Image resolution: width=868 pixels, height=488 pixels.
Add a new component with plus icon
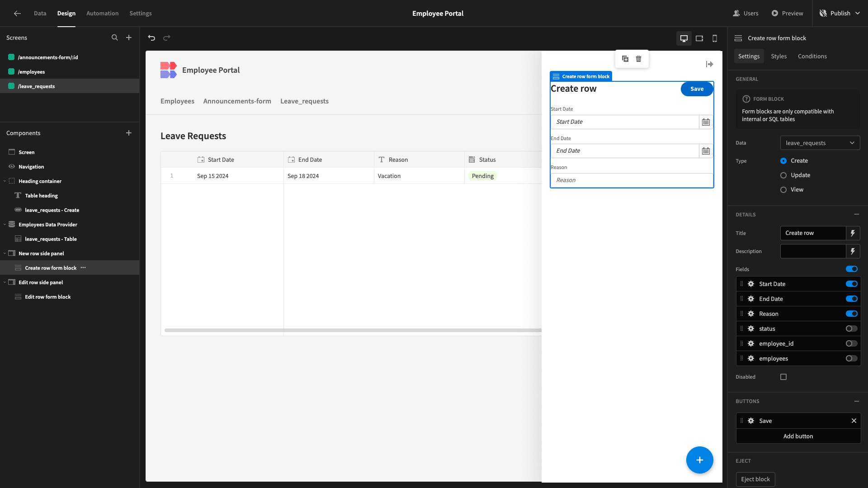tap(129, 133)
